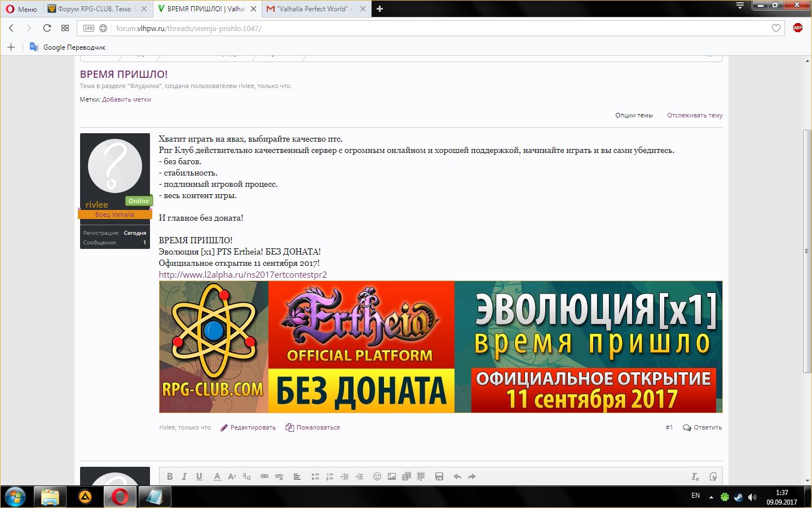Click 'Редактировать' to edit the post
The height and width of the screenshot is (508, 812).
[x=248, y=427]
